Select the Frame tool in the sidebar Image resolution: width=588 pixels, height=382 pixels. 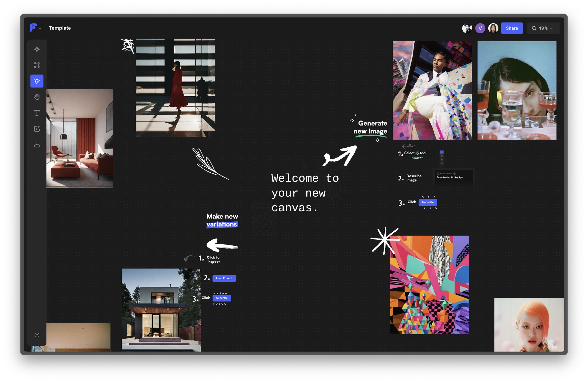37,65
